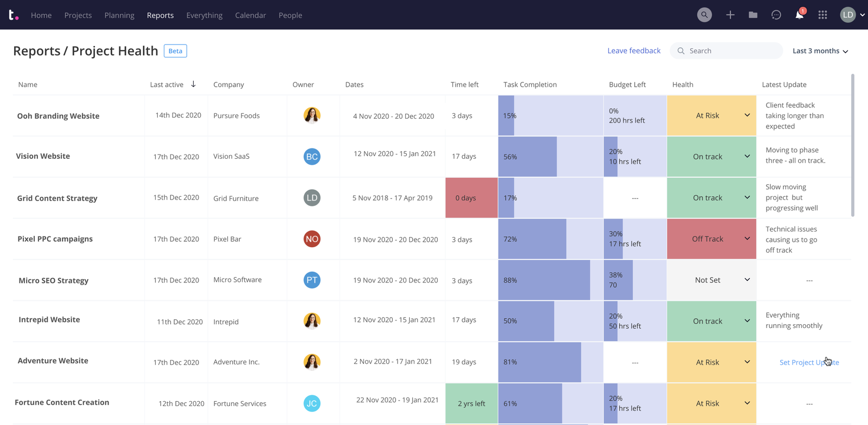Expand Health dropdown for Ooh Branding Website
Viewport: 868px width, 425px height.
747,115
